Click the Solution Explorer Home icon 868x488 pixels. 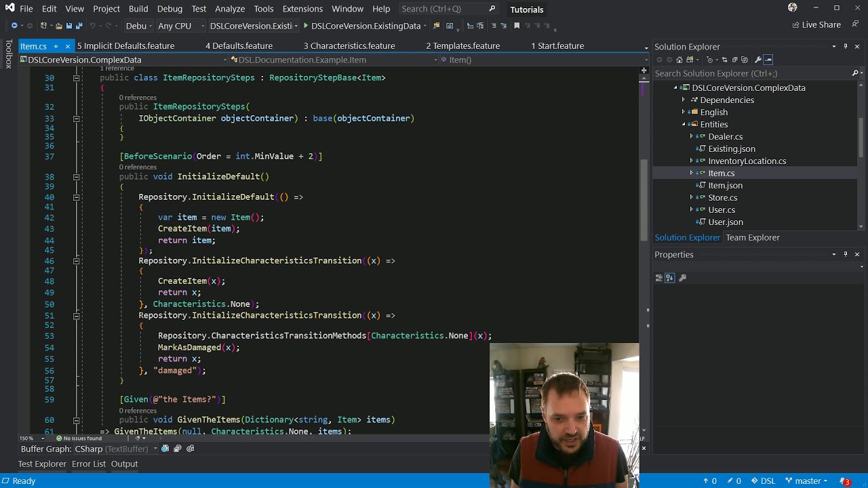pyautogui.click(x=679, y=60)
